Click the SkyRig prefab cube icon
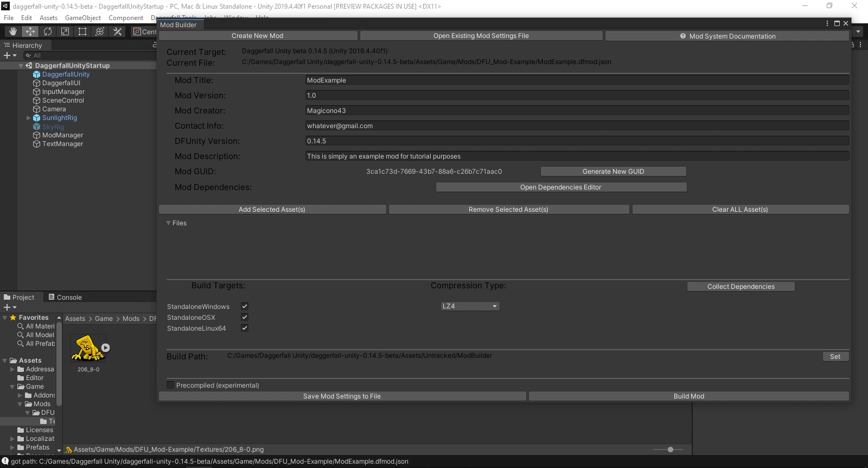The image size is (868, 468). coord(37,127)
